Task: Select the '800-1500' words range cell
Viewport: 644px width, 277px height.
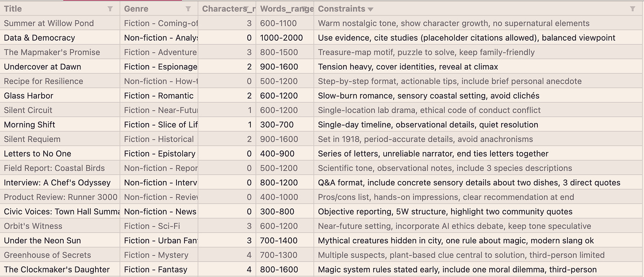Action: tap(285, 52)
